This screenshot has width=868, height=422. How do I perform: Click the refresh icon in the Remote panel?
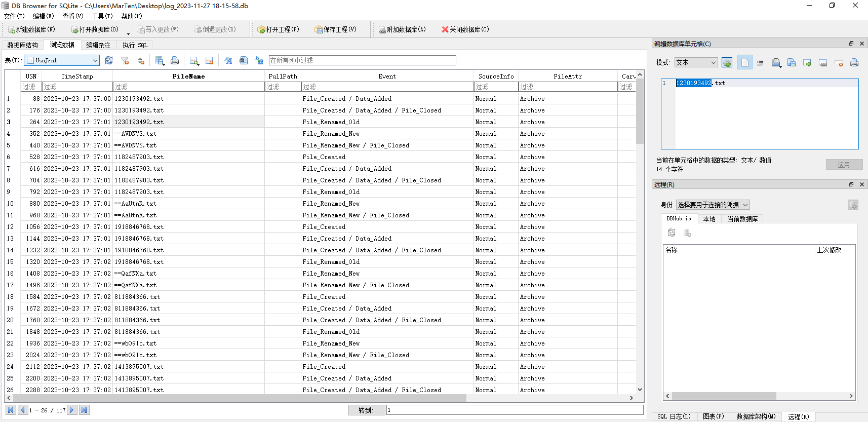click(672, 233)
